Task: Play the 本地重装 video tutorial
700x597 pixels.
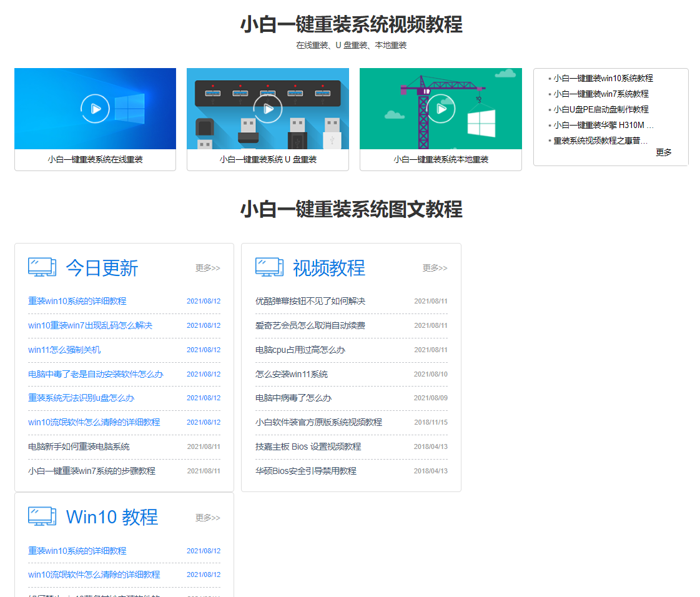Action: coord(441,109)
